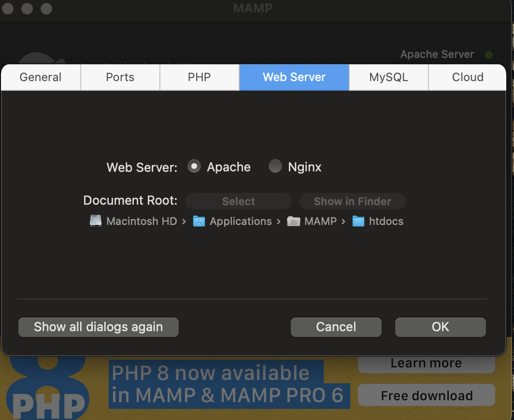
Task: Click the Applications folder icon in the path
Action: click(x=199, y=221)
